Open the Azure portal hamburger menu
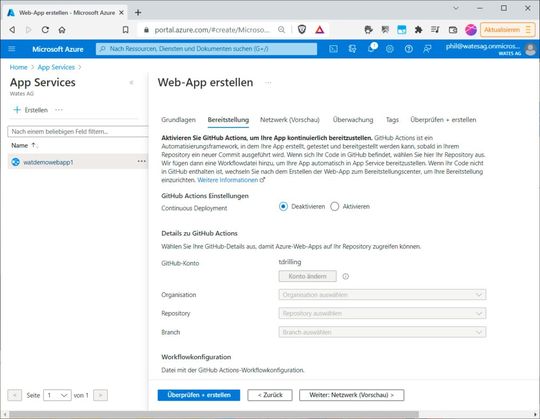Viewport: 540px width, 419px height. tap(12, 49)
